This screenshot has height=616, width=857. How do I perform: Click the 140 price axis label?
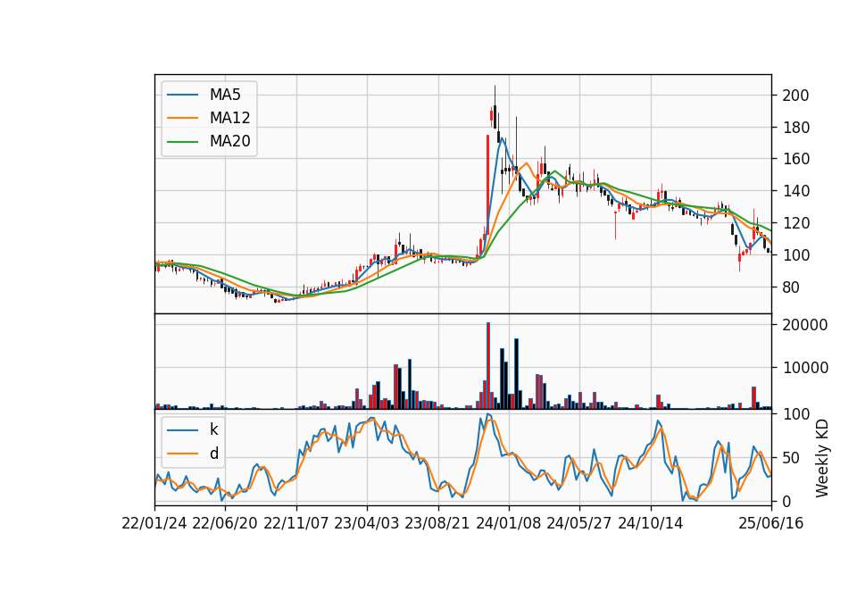point(795,191)
